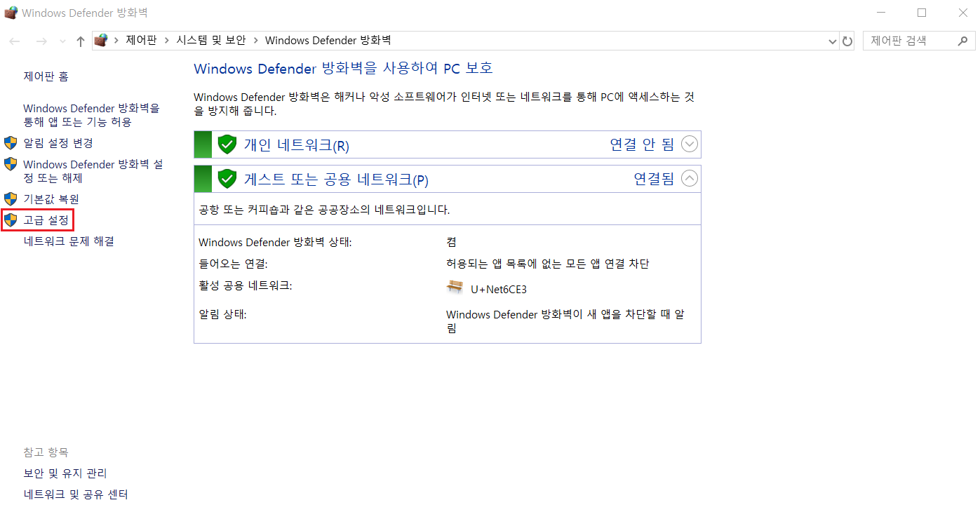Collapse the 게스트 또는 공용 네트워크(P) chevron
This screenshot has height=519, width=980.
point(690,179)
